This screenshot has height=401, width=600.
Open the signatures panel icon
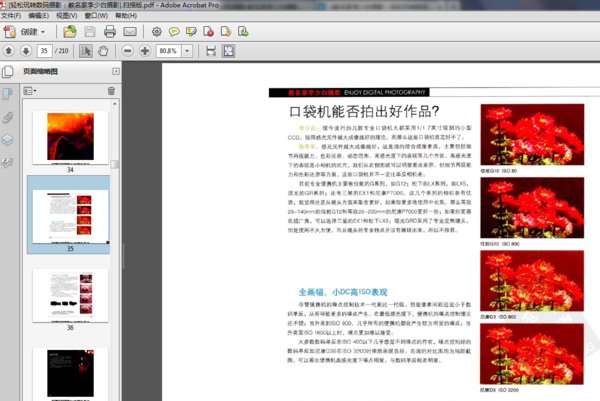point(7,163)
